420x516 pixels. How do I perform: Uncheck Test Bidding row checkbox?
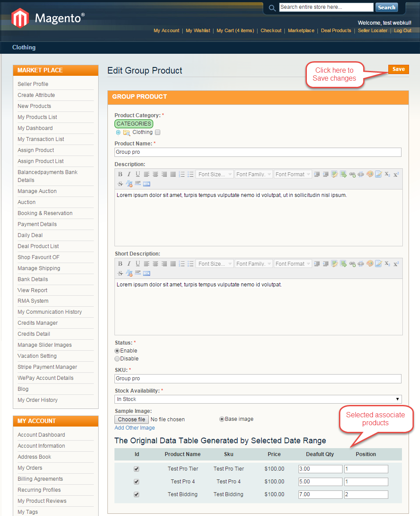pos(136,494)
